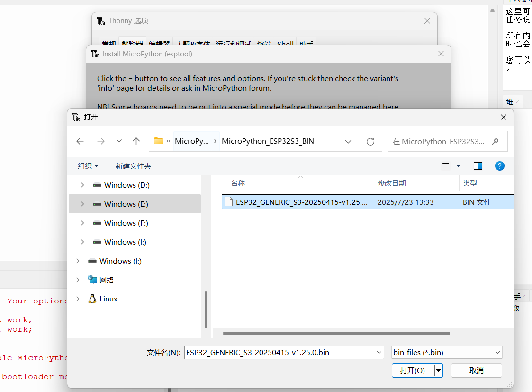Expand Windows (D:) drive node
This screenshot has width=532, height=392.
(x=82, y=185)
